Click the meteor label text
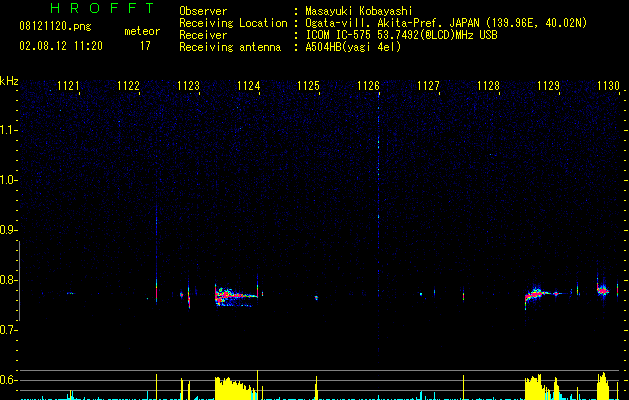 tap(142, 31)
